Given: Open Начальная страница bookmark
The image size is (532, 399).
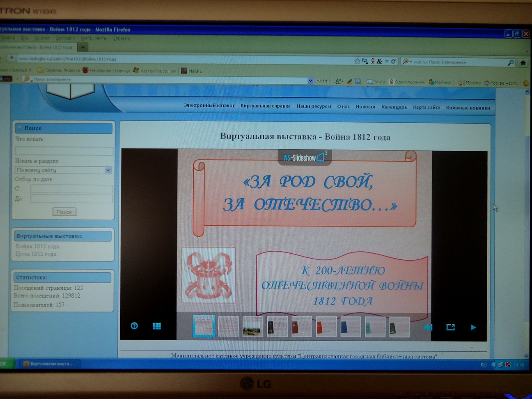Looking at the screenshot, I should (x=106, y=71).
